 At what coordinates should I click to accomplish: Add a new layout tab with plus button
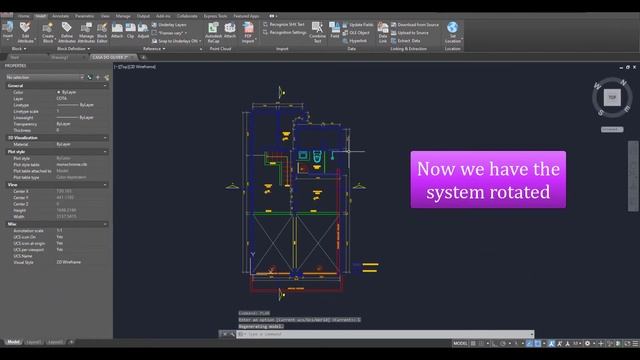tap(71, 342)
